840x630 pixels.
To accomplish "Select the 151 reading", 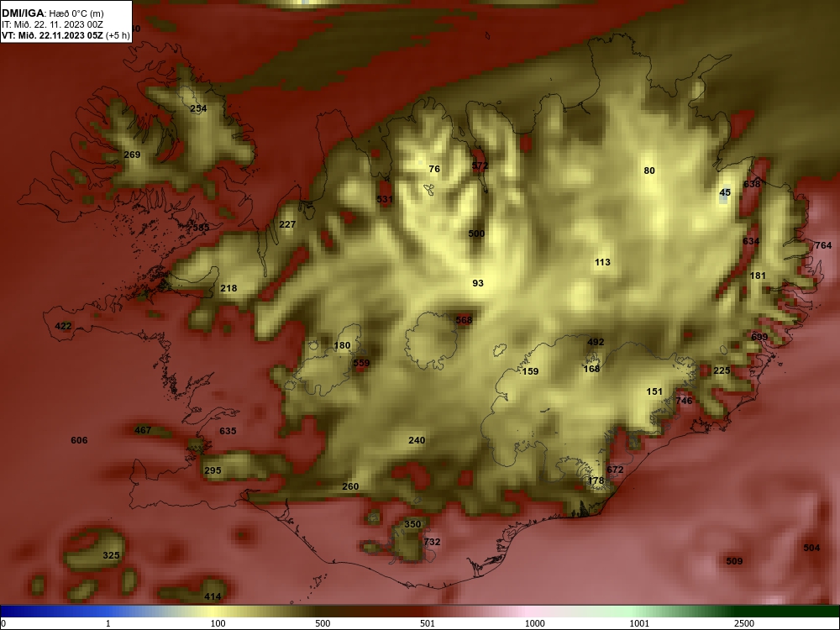I will point(654,391).
